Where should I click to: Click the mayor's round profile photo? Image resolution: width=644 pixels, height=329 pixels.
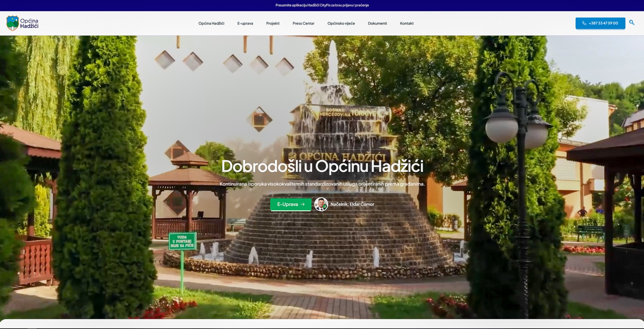click(321, 204)
